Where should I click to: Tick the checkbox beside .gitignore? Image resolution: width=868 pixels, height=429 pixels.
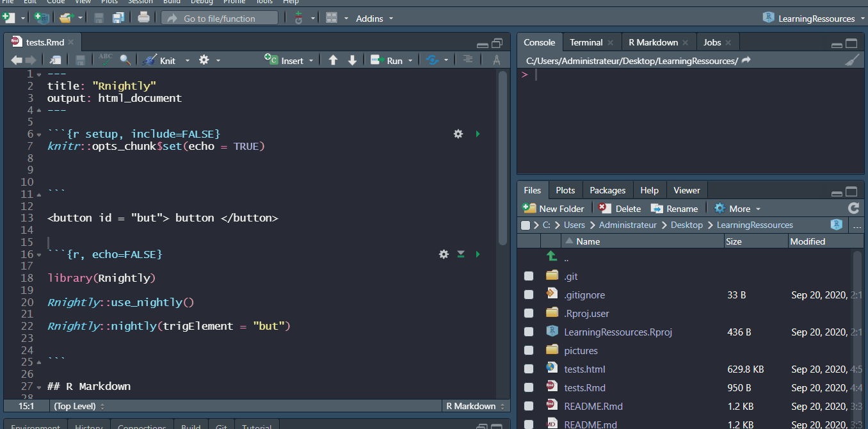529,295
